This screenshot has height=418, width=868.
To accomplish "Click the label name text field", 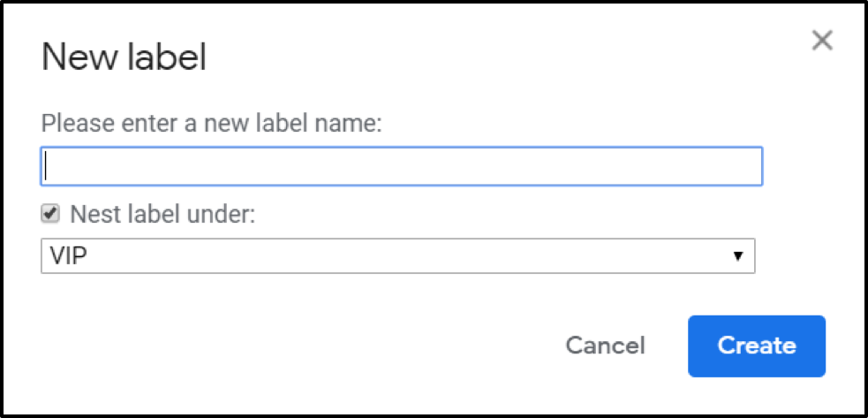I will click(x=402, y=166).
